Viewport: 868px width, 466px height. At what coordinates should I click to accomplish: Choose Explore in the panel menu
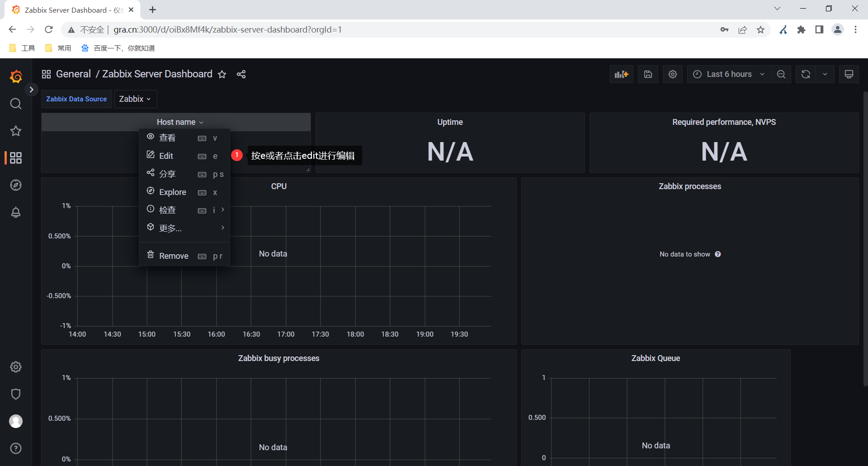tap(184, 192)
